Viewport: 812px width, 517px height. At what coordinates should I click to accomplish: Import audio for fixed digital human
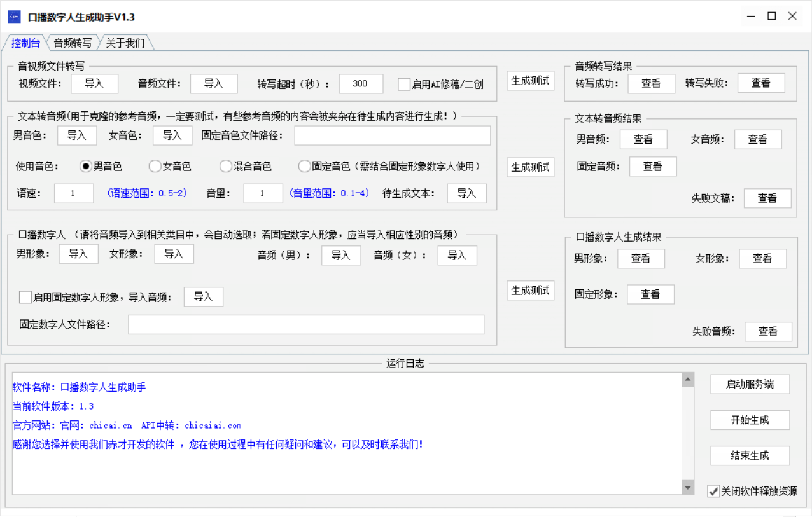click(x=204, y=296)
